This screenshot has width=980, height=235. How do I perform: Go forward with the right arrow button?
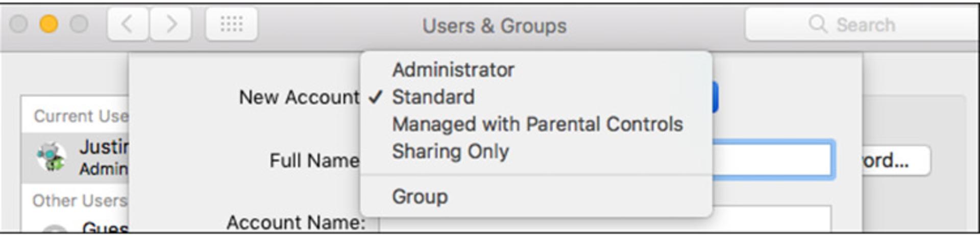171,24
